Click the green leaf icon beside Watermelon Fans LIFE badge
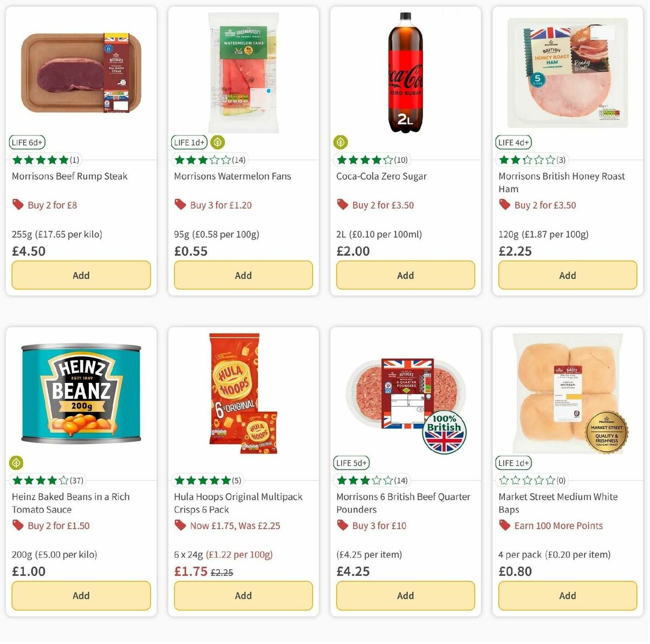650x644 pixels. click(x=217, y=142)
